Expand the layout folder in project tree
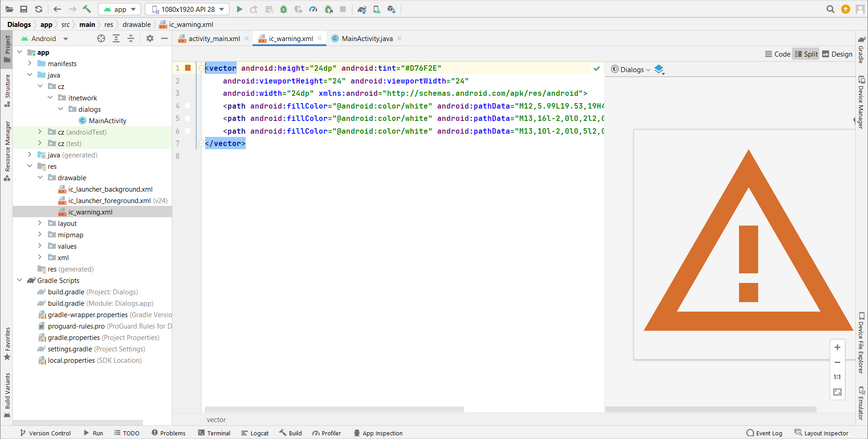The width and height of the screenshot is (868, 439). (40, 223)
